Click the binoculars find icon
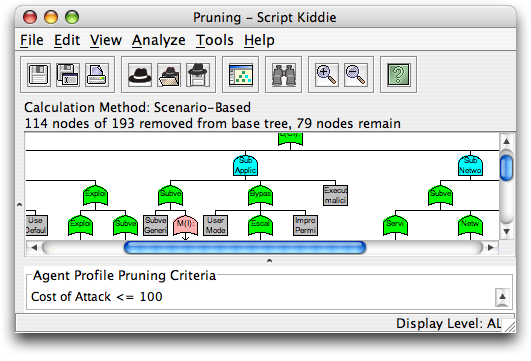531x361 pixels. 283,75
